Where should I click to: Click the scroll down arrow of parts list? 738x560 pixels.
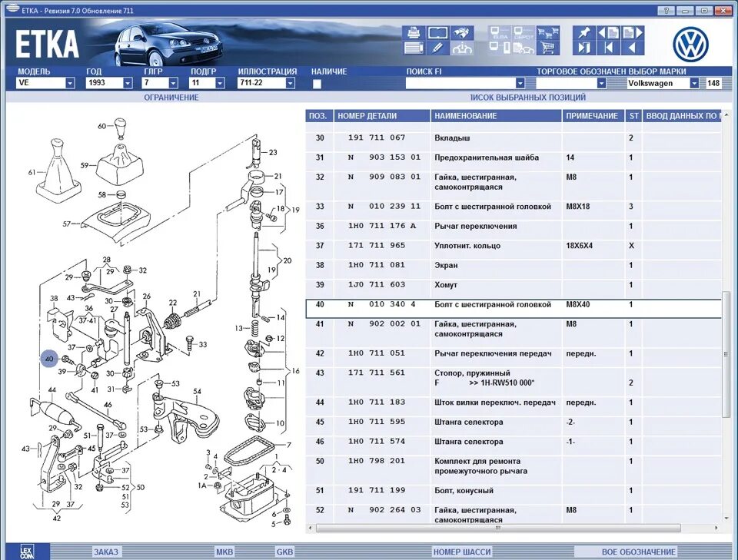(x=726, y=519)
